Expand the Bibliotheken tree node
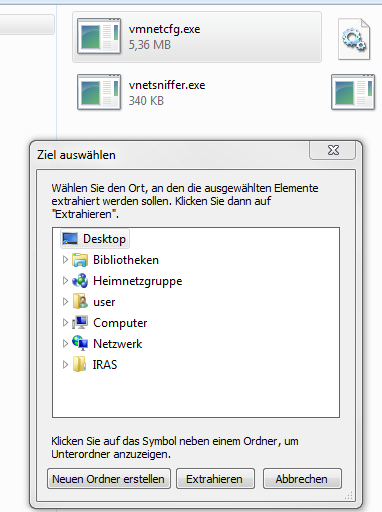This screenshot has width=382, height=512. (65, 260)
